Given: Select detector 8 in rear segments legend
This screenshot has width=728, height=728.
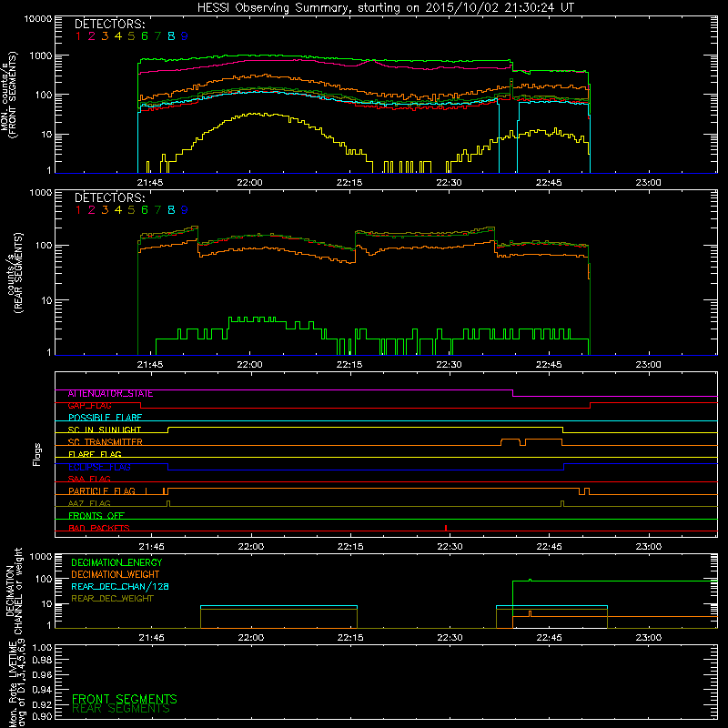Looking at the screenshot, I should (x=171, y=210).
